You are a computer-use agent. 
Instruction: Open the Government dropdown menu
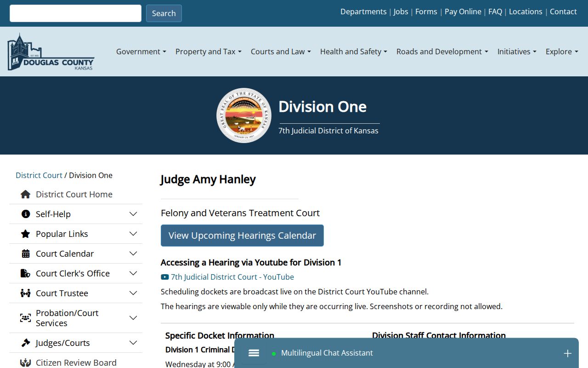point(141,52)
